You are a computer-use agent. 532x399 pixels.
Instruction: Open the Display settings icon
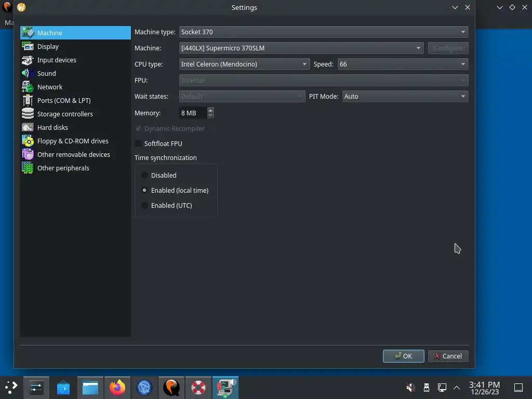click(x=28, y=46)
